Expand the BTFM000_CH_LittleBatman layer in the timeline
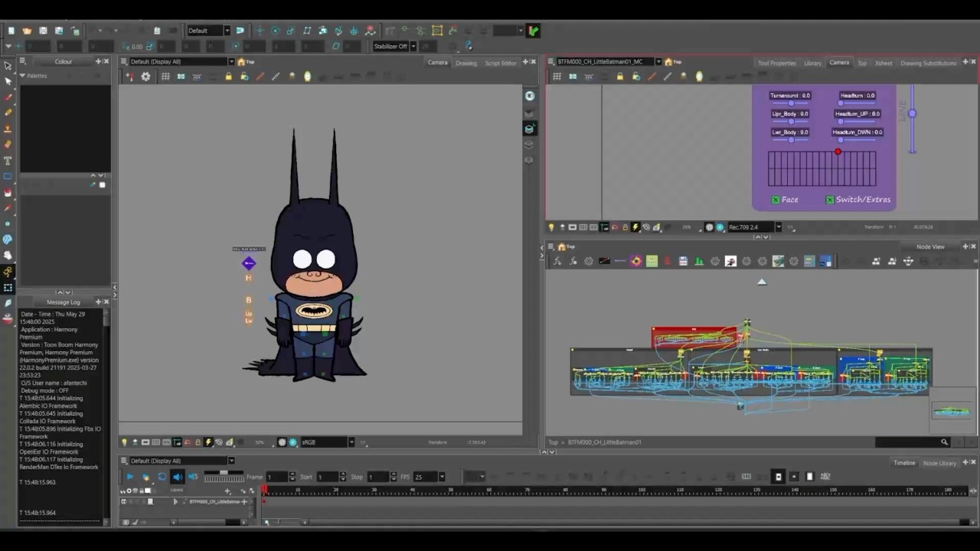Screen dimensions: 980x551 tap(175, 502)
